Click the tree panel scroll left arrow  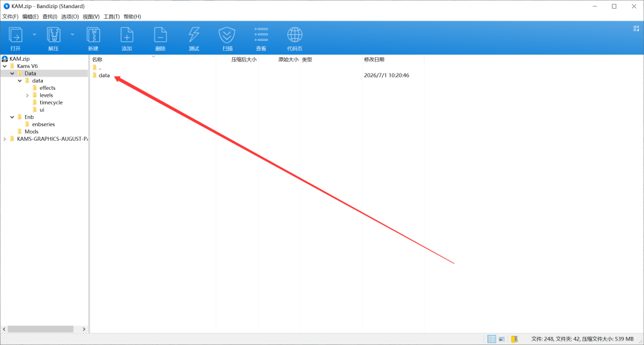click(x=4, y=329)
